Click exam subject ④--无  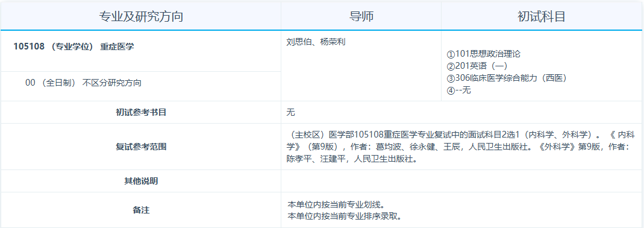(x=459, y=90)
